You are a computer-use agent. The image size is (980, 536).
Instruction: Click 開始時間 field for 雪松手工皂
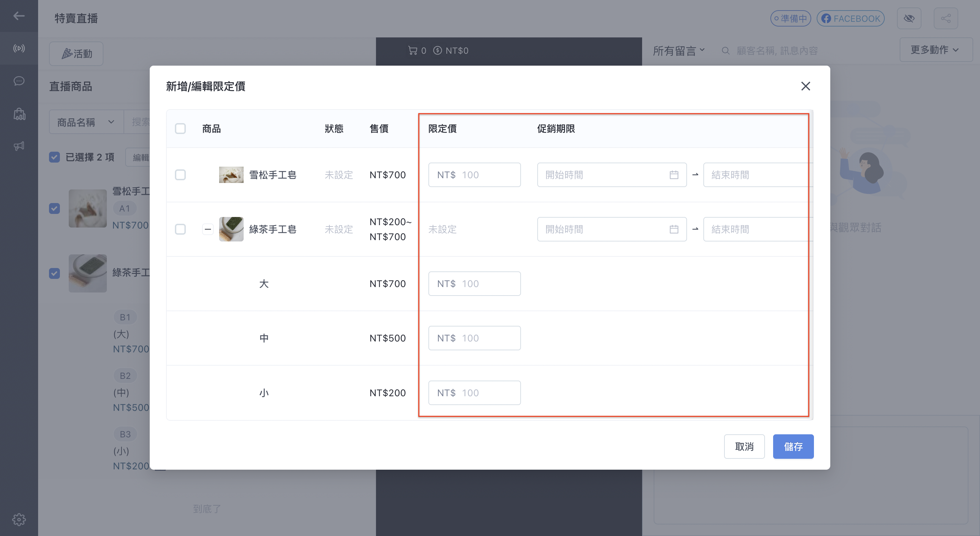[x=612, y=175]
